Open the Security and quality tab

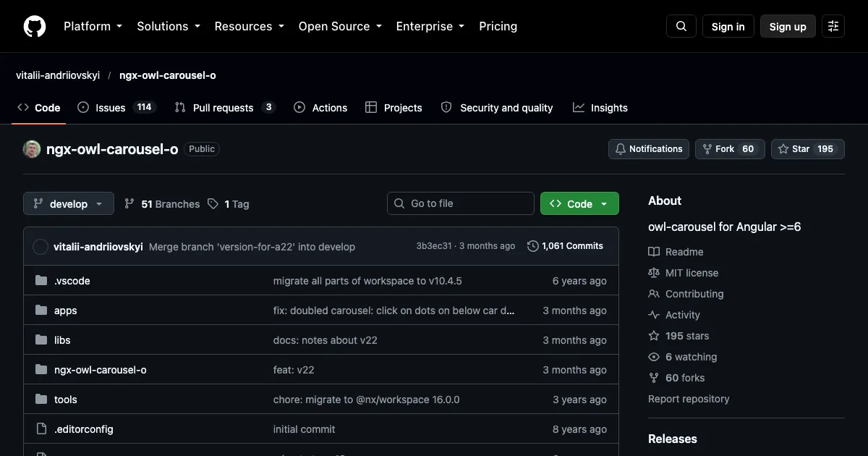(497, 108)
